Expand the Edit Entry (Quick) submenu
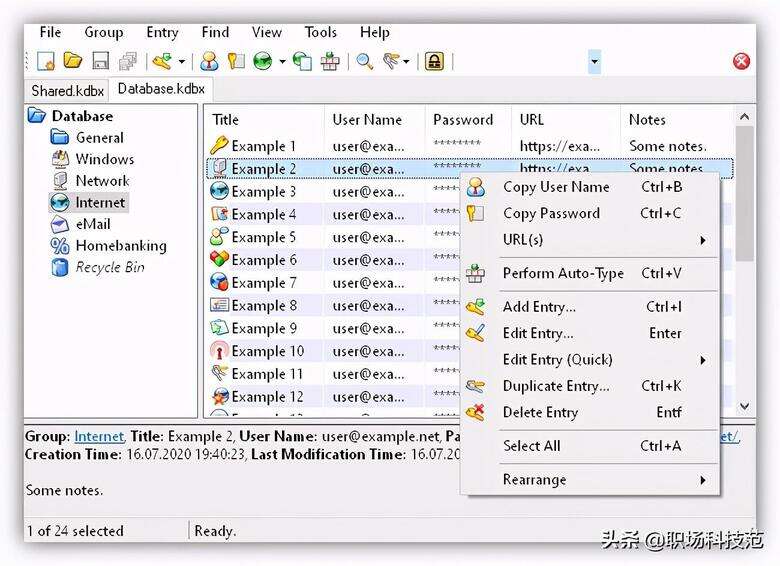780x566 pixels. pyautogui.click(x=590, y=360)
